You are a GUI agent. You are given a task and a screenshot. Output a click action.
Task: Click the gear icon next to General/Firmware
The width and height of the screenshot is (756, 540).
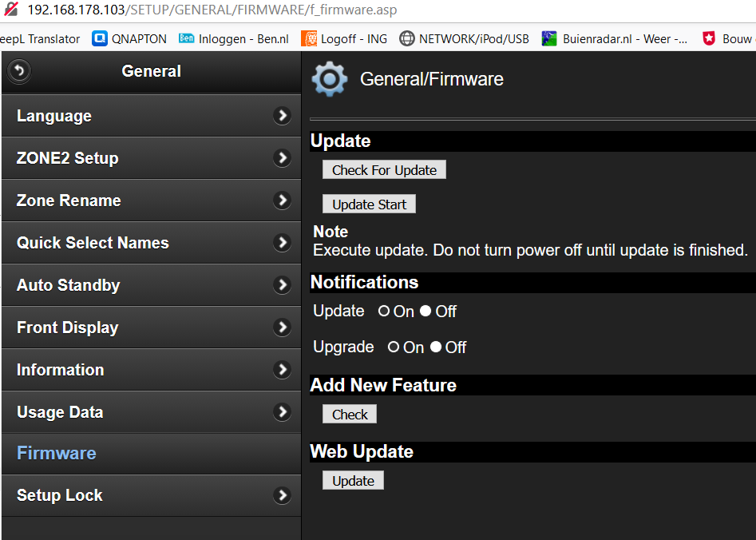pos(330,78)
